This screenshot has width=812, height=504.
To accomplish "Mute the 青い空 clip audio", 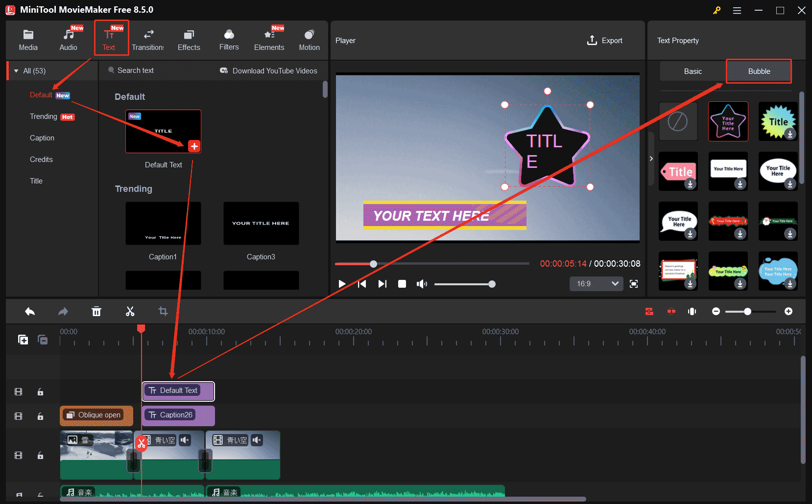I will point(185,440).
